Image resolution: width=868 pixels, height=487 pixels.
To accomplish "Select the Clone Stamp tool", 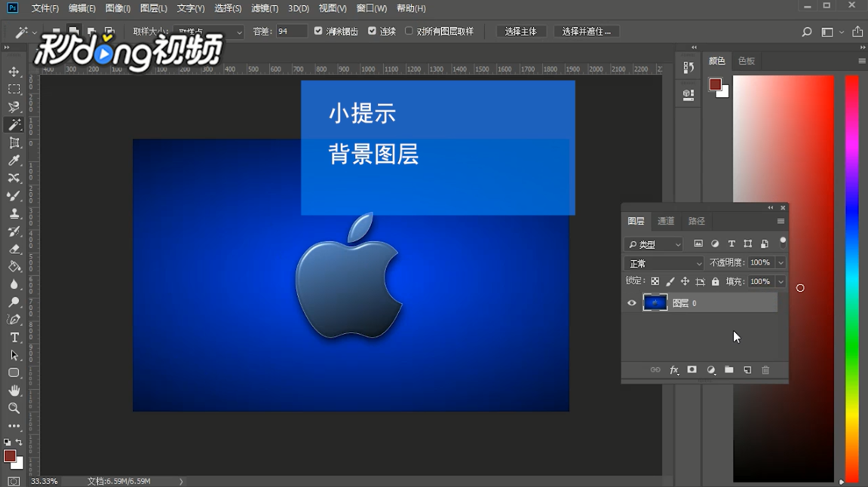I will click(x=14, y=213).
